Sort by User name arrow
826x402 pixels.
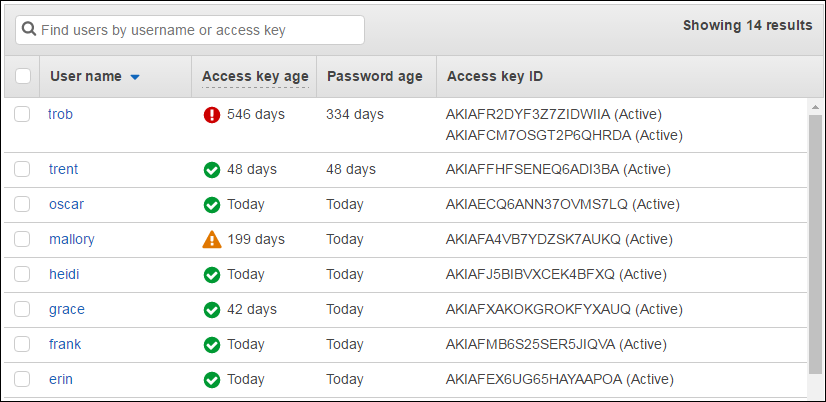pos(135,77)
